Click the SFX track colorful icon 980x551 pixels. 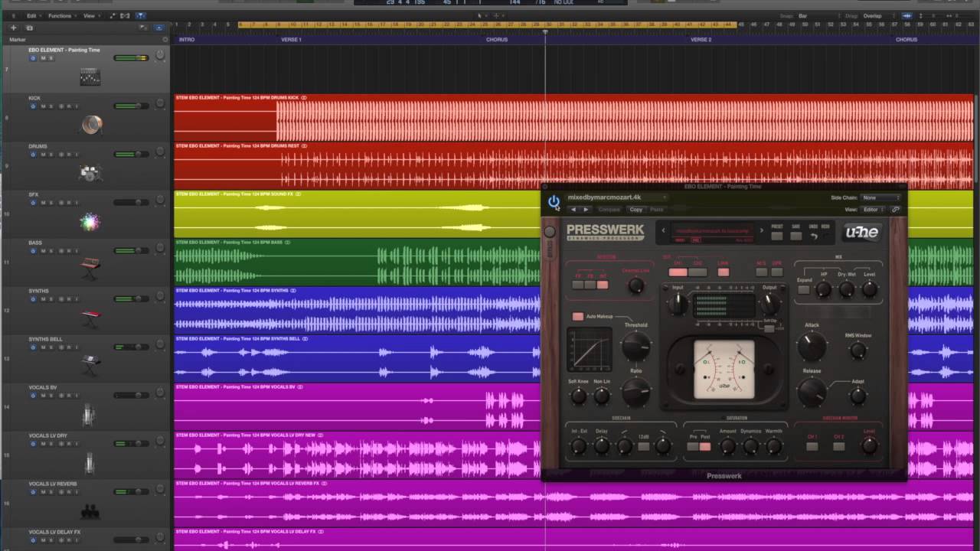90,222
